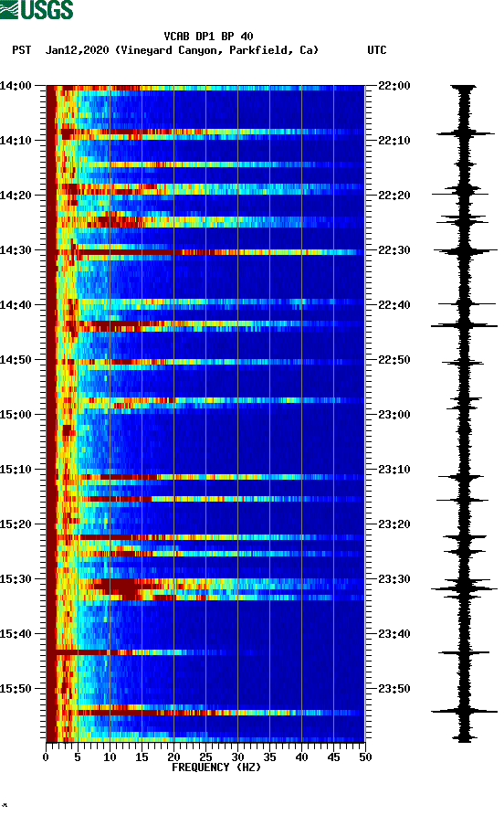Click the 22:00 UTC time label
Viewport: 504px width, 815px height.
394,86
